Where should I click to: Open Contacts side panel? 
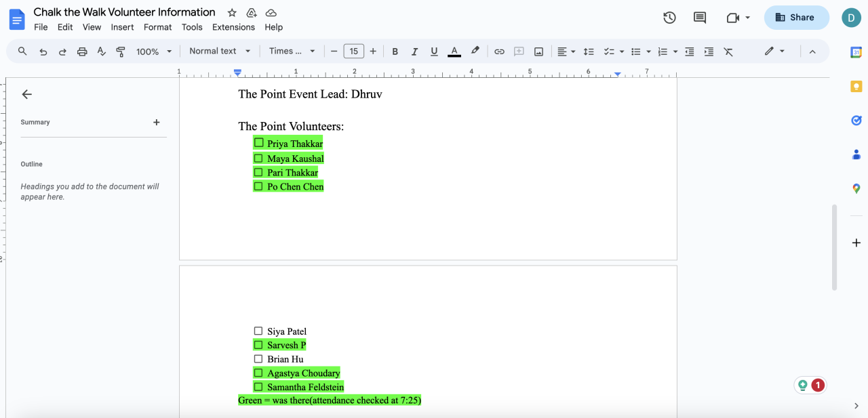pyautogui.click(x=856, y=154)
